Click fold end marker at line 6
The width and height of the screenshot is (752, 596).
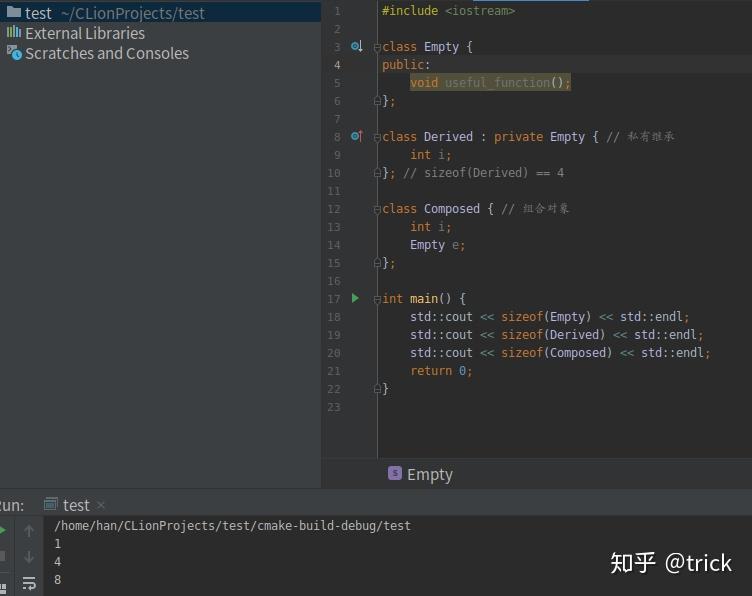377,101
